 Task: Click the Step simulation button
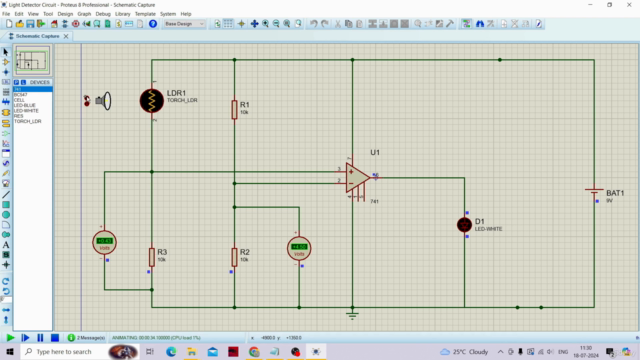25,338
